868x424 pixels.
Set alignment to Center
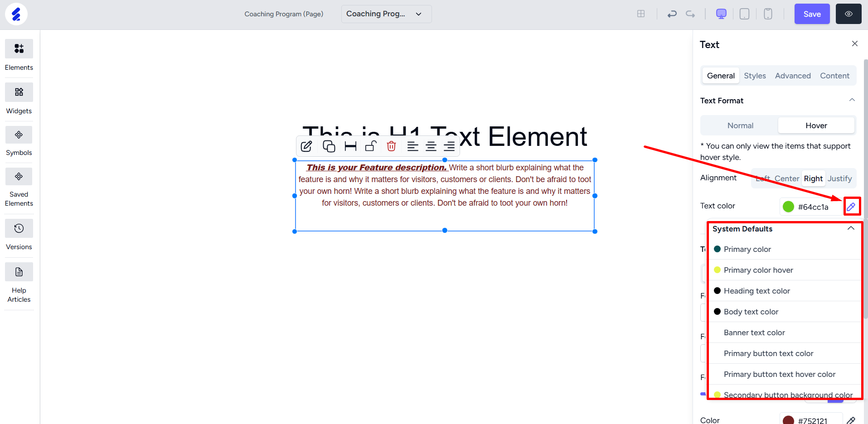[787, 178]
